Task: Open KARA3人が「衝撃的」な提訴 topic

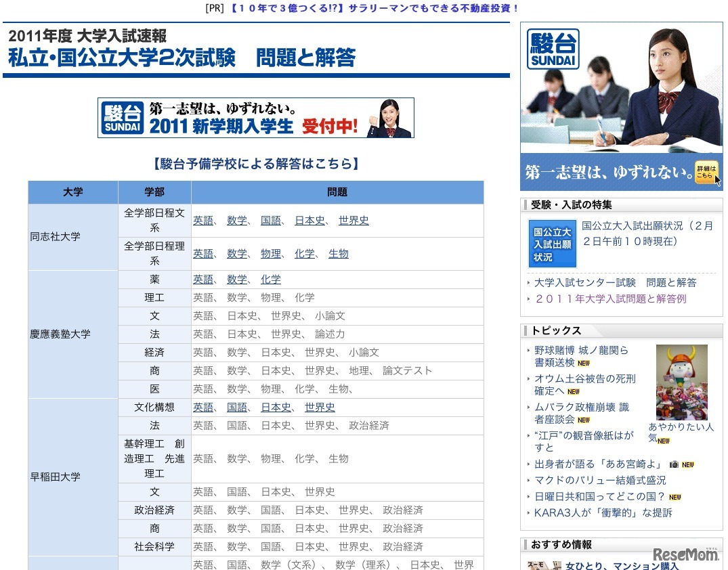Action: (603, 513)
